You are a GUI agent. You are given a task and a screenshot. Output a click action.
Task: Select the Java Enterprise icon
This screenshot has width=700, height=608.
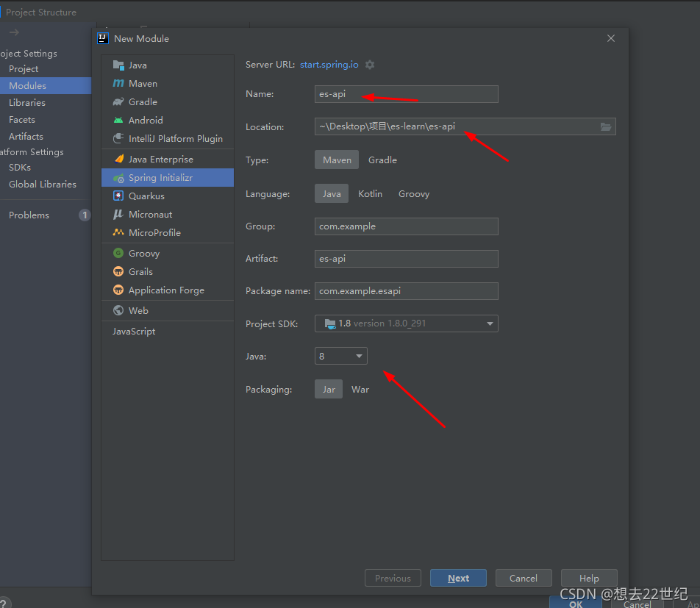pyautogui.click(x=119, y=159)
